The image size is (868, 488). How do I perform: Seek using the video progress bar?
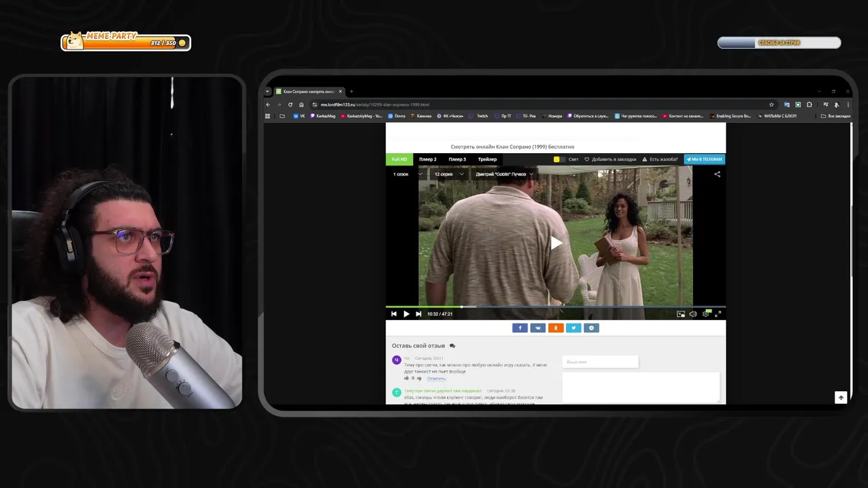(x=555, y=307)
